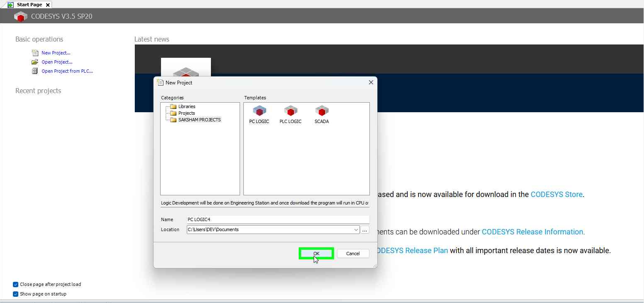Click the browse (...) location button
The height and width of the screenshot is (303, 644).
tap(365, 229)
